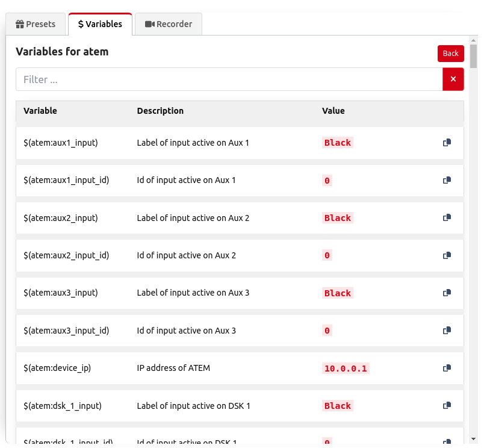Click the scrollbar down arrow
The image size is (484, 448).
point(474,439)
